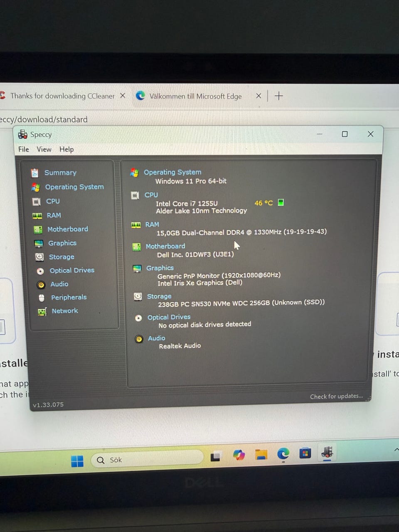Screen dimensions: 399x532
Task: Select the Storage drive icon in sidebar
Action: [x=39, y=257]
